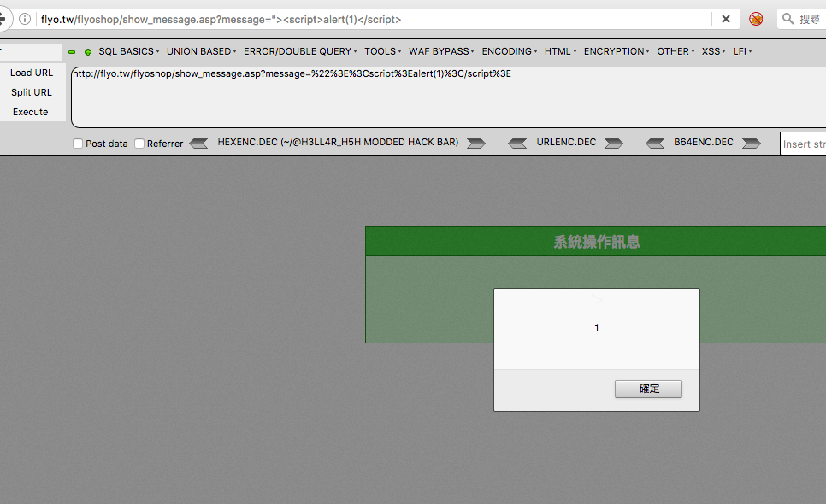Click the right arrow after B64ENC.DEC
The height and width of the screenshot is (504, 826).
[752, 144]
